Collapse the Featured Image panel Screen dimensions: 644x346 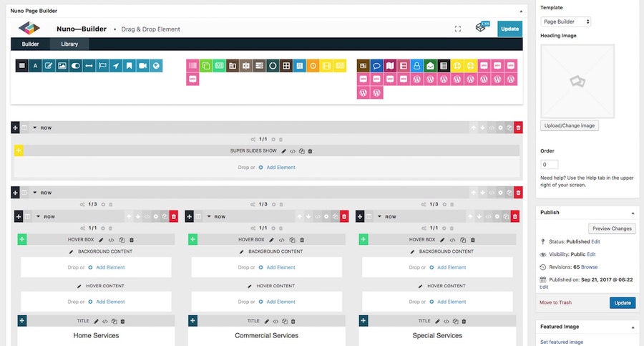coord(633,327)
